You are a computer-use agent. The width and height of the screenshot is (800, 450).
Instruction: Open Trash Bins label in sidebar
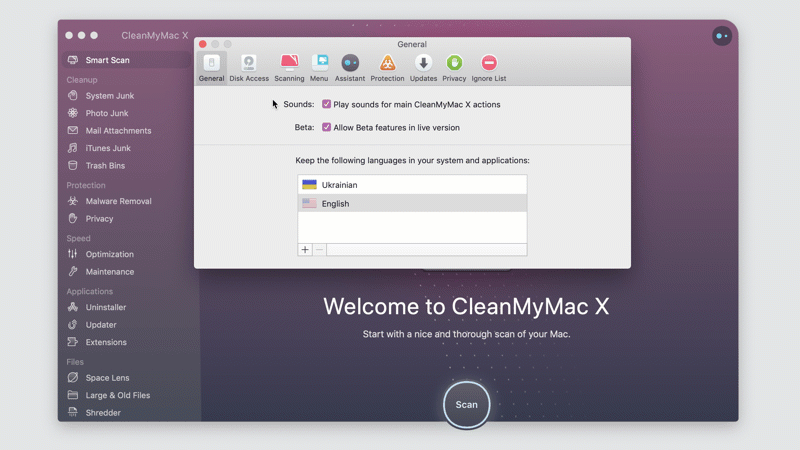coord(105,165)
